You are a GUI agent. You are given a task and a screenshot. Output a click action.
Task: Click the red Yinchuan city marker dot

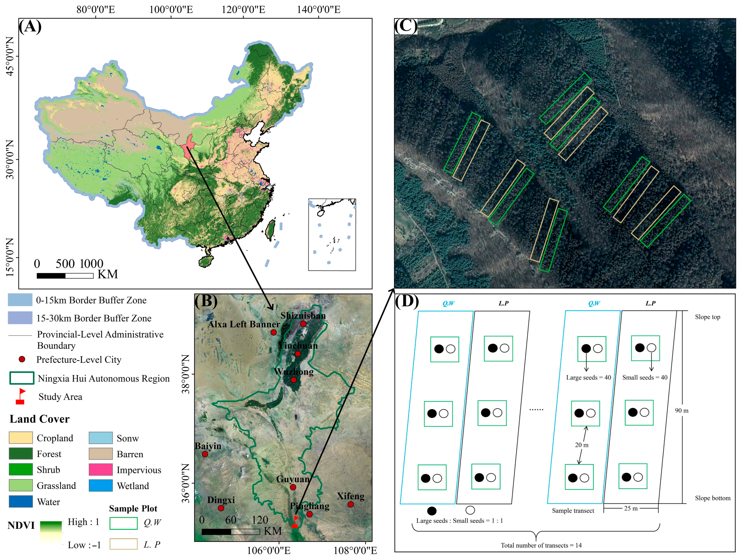click(298, 354)
